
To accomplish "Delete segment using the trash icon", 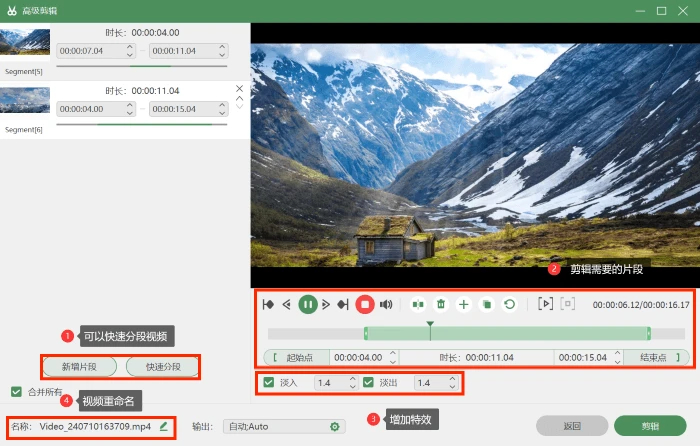I will pyautogui.click(x=441, y=304).
